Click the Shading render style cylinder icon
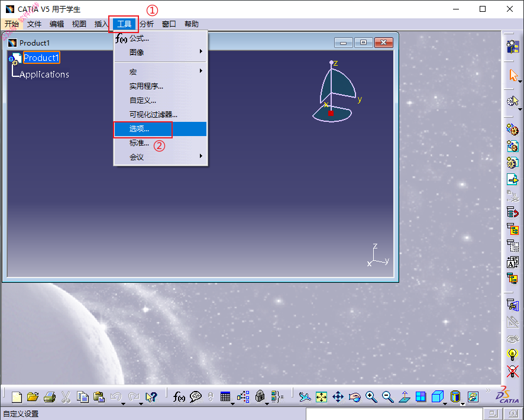Image resolution: width=524 pixels, height=420 pixels. (x=455, y=397)
